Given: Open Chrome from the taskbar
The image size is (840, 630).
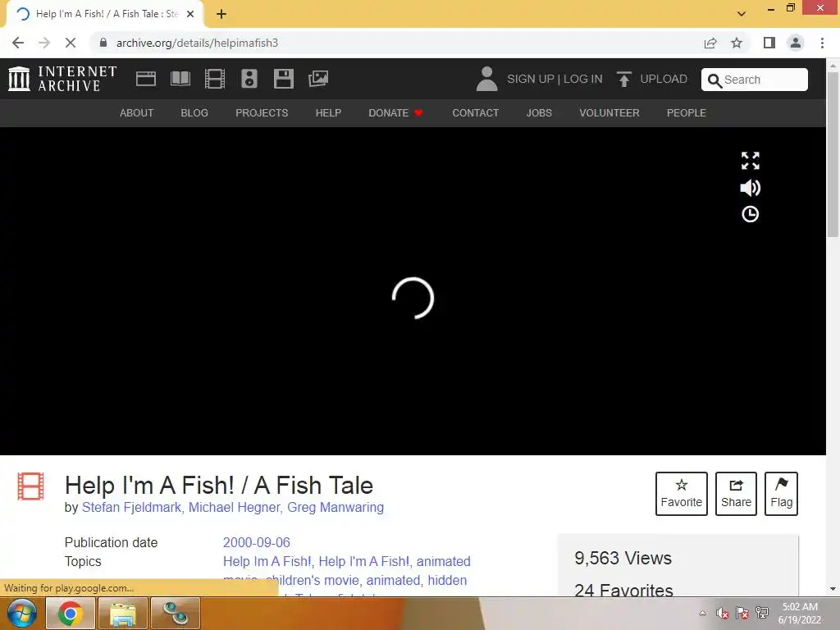Looking at the screenshot, I should (x=71, y=614).
